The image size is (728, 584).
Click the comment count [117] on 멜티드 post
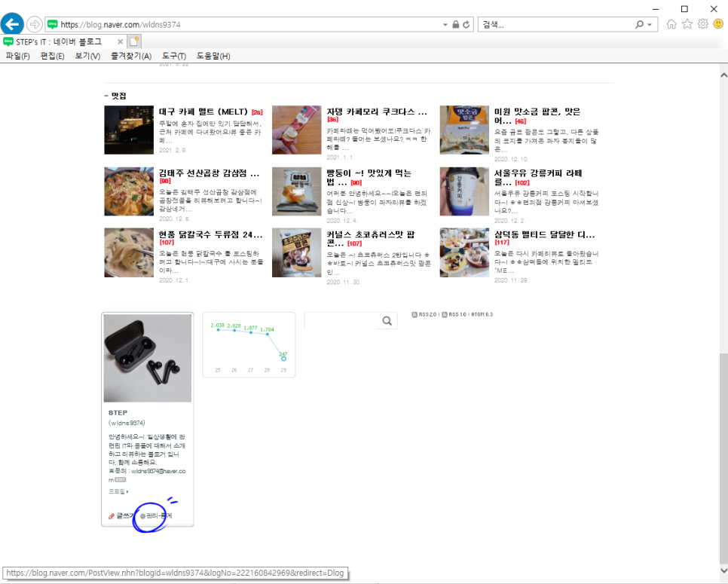coord(502,243)
